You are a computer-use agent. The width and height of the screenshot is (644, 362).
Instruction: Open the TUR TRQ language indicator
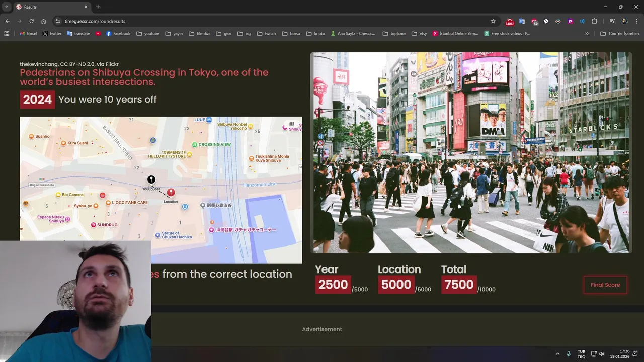point(581,354)
